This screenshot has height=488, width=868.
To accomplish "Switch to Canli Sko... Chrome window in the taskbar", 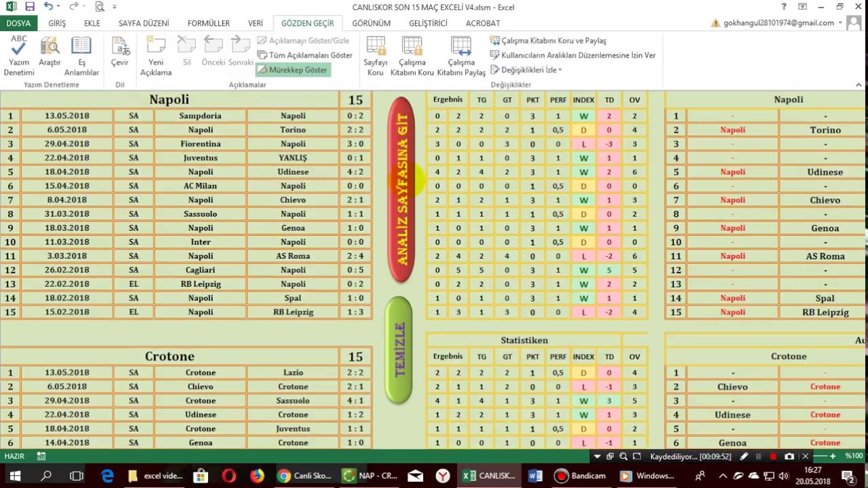I will (x=307, y=476).
